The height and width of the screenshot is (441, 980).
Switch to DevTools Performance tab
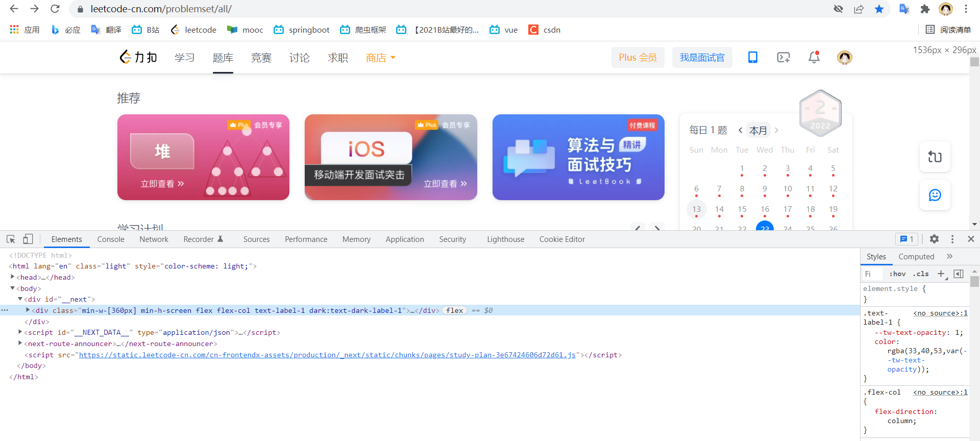pyautogui.click(x=306, y=239)
